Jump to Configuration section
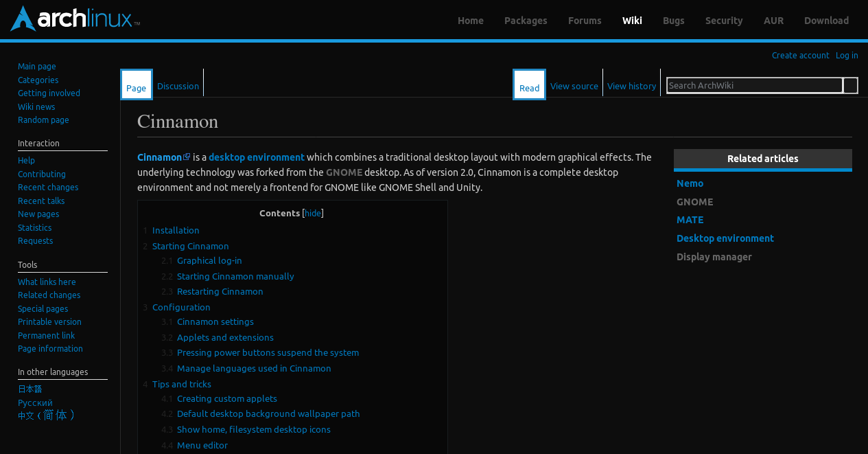868x454 pixels. pyautogui.click(x=181, y=308)
